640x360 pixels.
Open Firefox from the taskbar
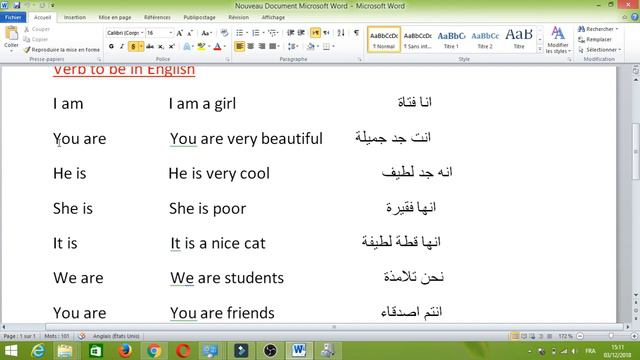124,351
